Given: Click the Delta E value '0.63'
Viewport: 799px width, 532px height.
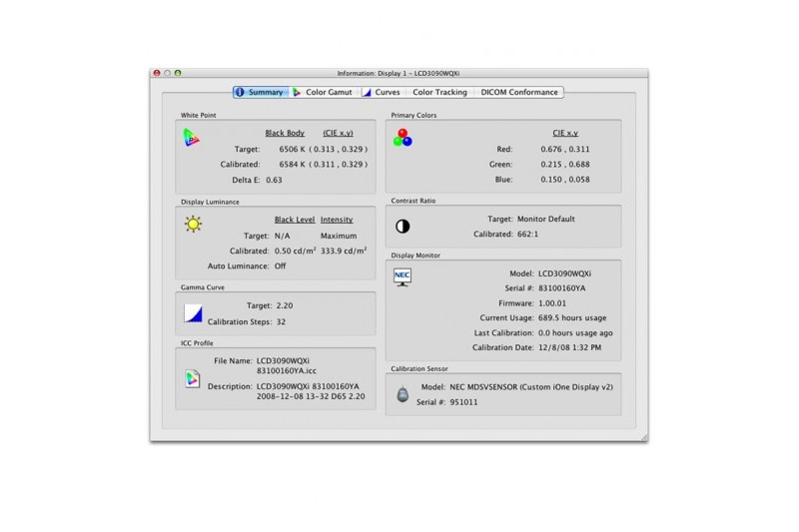Looking at the screenshot, I should [x=274, y=180].
